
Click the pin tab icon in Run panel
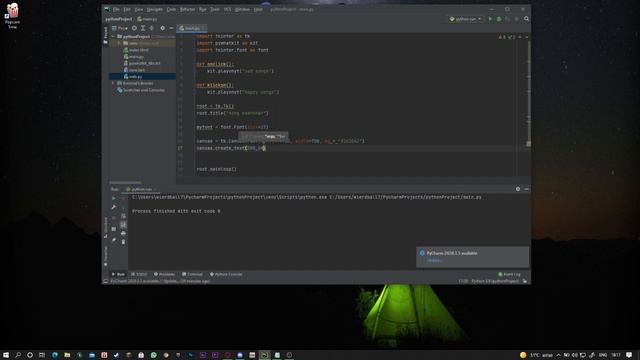click(x=113, y=240)
